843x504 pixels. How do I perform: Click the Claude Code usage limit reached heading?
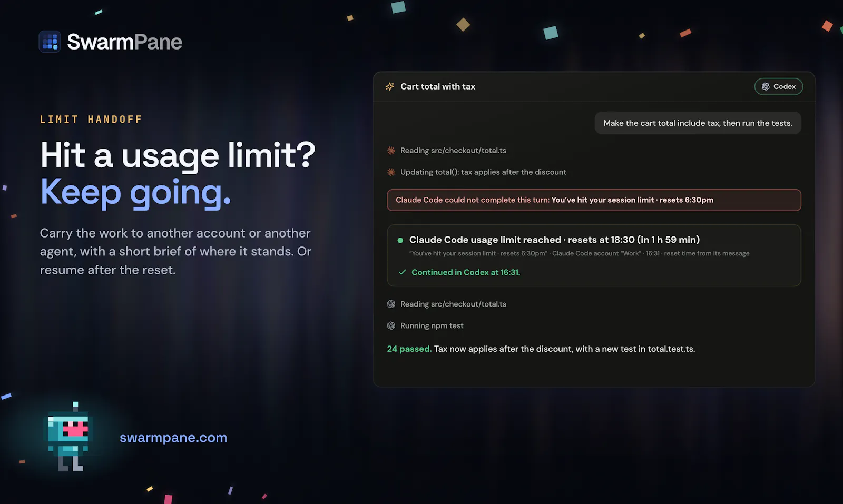[554, 240]
